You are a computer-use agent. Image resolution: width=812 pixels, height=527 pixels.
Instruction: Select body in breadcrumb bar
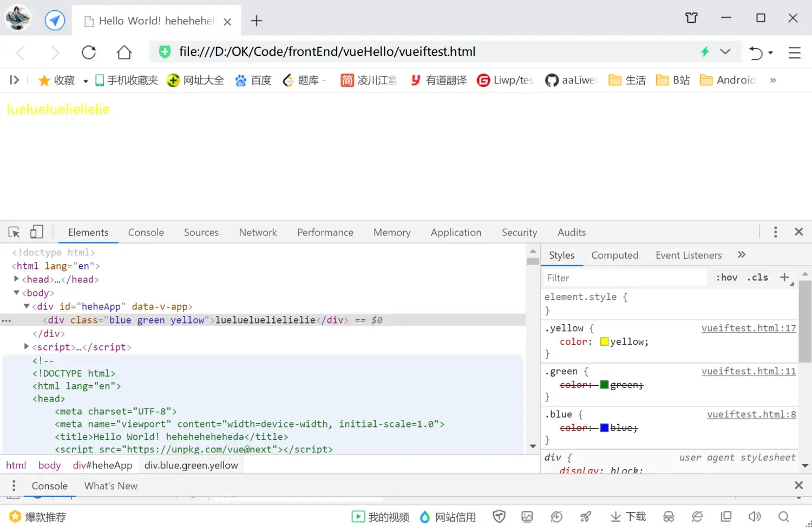click(49, 465)
